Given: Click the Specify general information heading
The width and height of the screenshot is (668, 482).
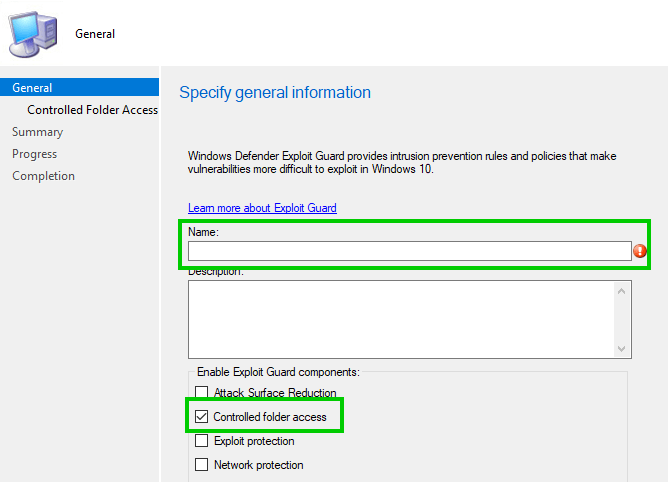Looking at the screenshot, I should click(x=275, y=93).
